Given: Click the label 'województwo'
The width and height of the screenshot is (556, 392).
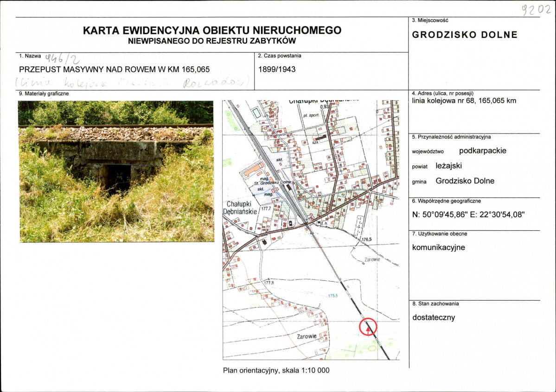Looking at the screenshot, I should coord(428,152).
